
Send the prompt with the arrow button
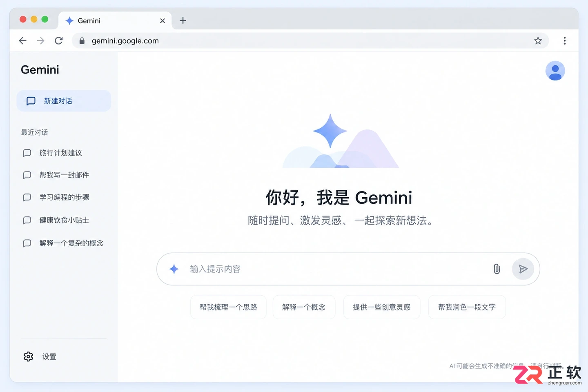pos(523,269)
